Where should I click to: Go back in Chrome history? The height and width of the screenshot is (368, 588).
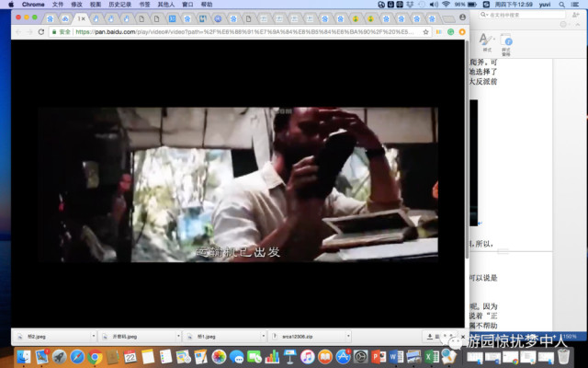(x=18, y=32)
